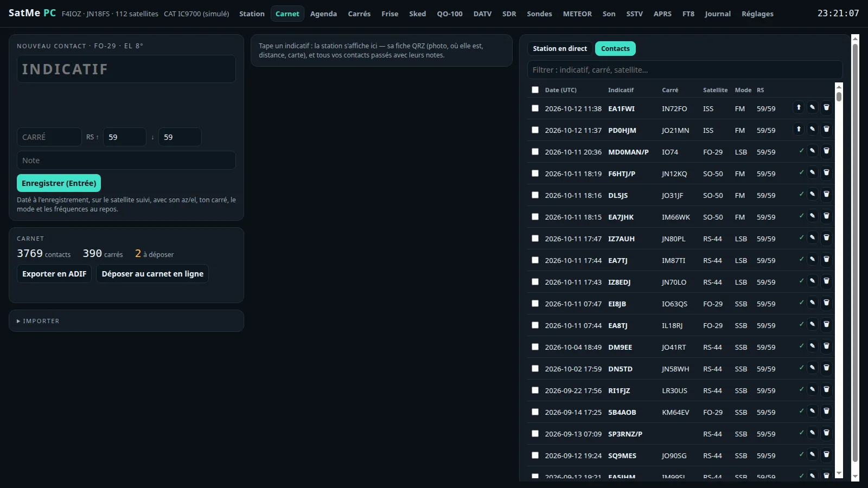Switch to the QO-100 tab
The height and width of the screenshot is (488, 868).
450,14
